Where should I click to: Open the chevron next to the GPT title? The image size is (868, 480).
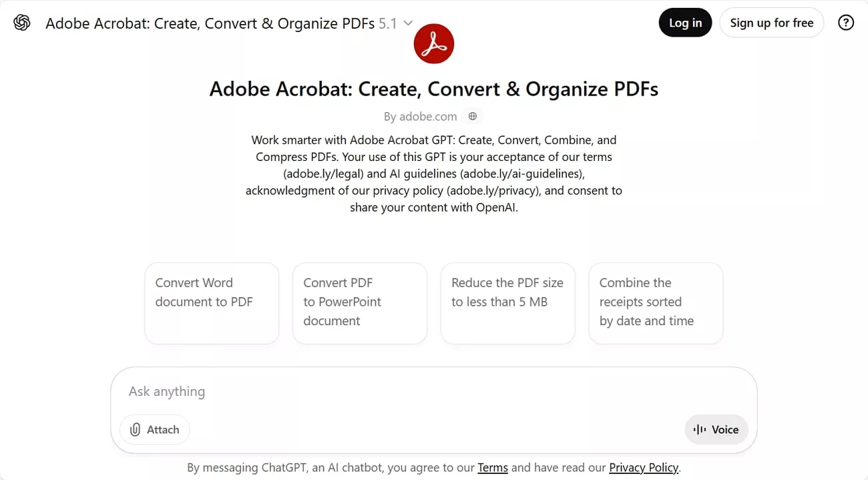[x=408, y=23]
